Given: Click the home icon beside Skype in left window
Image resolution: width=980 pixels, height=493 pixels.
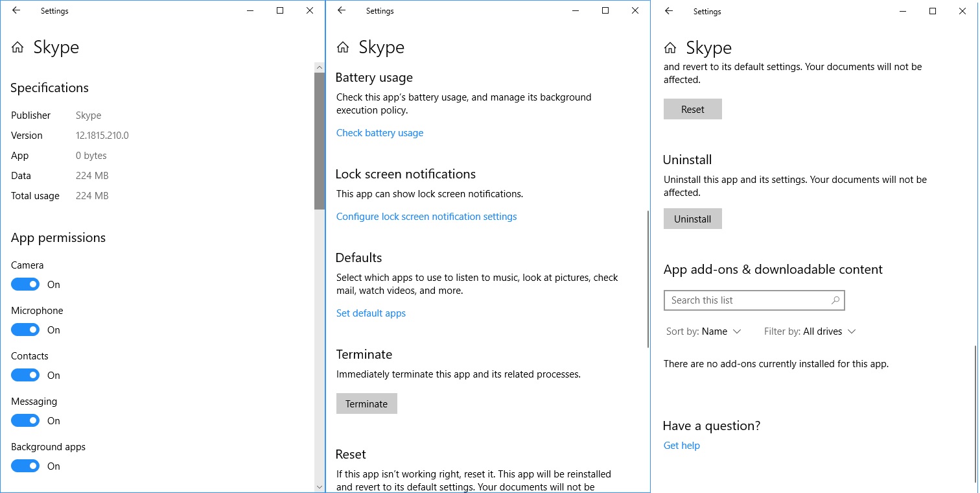Looking at the screenshot, I should [17, 47].
